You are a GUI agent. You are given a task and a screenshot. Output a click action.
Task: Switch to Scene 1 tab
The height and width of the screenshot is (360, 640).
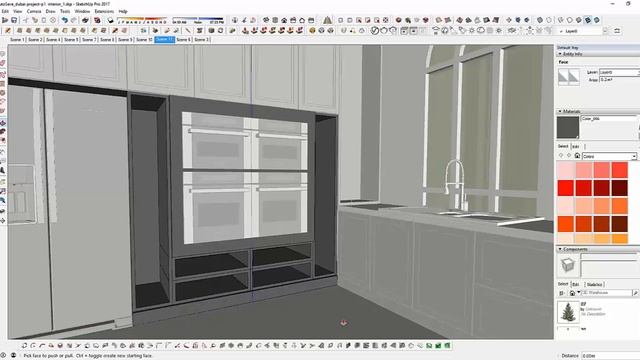coord(17,40)
